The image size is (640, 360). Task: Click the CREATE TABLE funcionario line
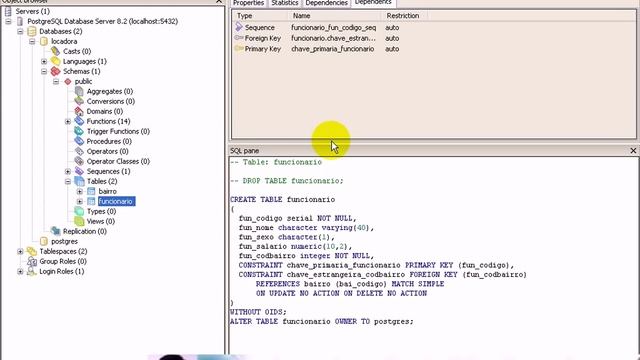point(282,200)
